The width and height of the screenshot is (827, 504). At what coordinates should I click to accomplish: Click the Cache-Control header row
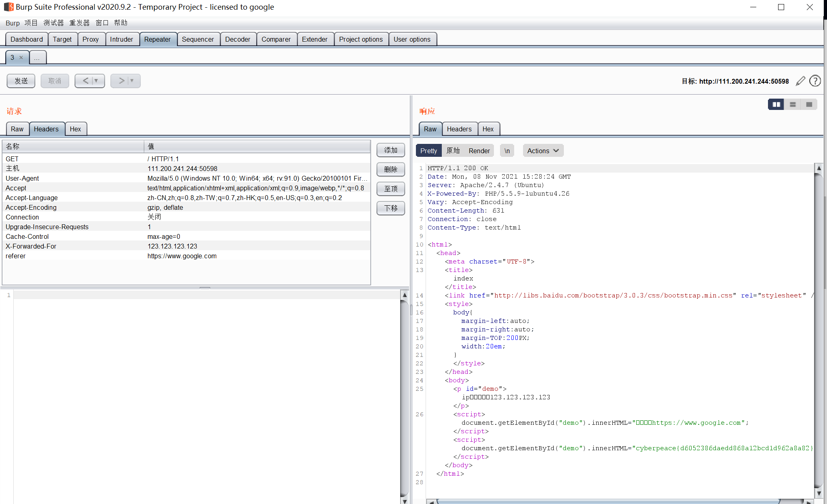(x=186, y=236)
